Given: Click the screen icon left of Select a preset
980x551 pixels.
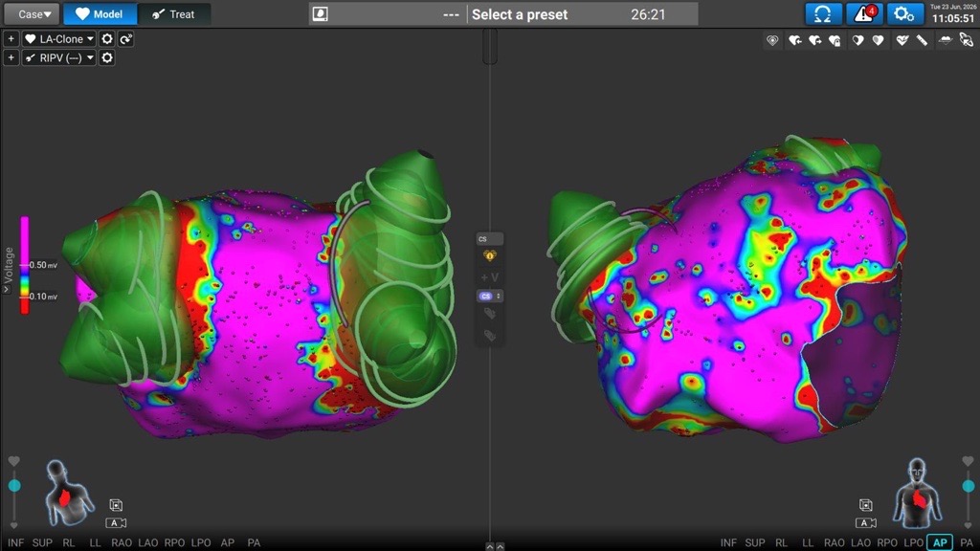Looking at the screenshot, I should 320,13.
